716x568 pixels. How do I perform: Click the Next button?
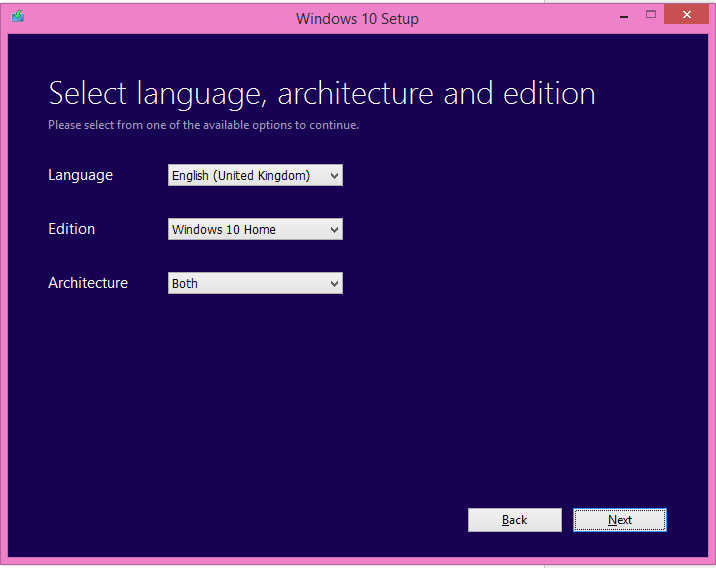pyautogui.click(x=620, y=520)
